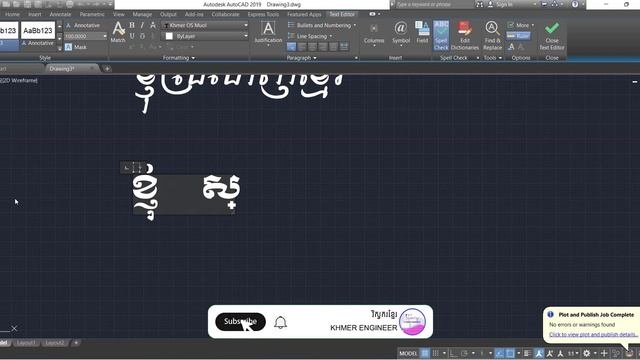Switch to the Layout1 tab
Screen dimensions: 640x360
[26, 343]
